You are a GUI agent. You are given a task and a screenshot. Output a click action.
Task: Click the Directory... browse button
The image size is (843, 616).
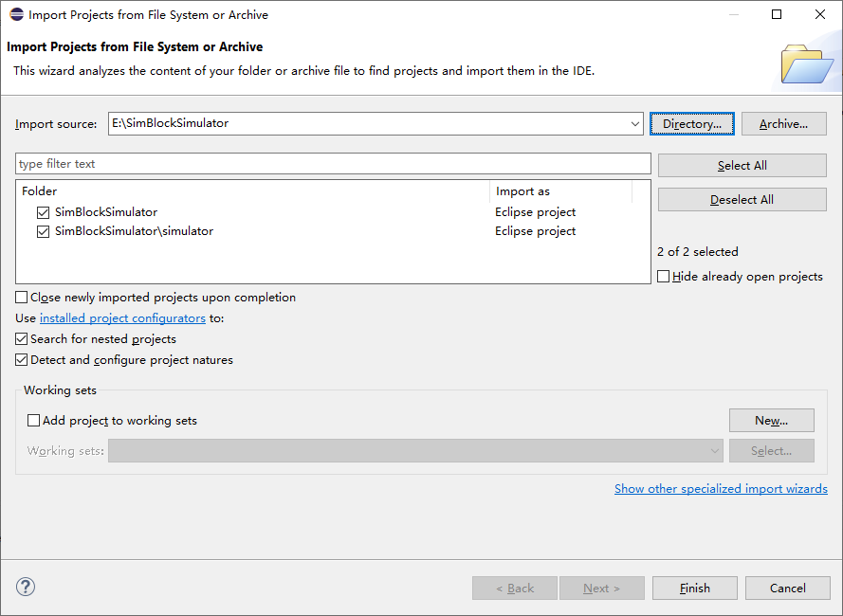coord(692,124)
